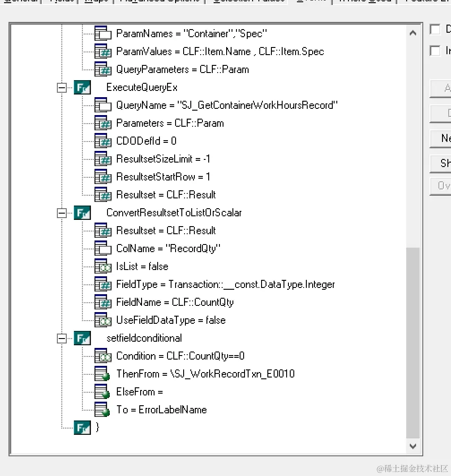Click the icon beside ResultsetStartRow = 1
Screen dimensions: 451x476
click(103, 177)
